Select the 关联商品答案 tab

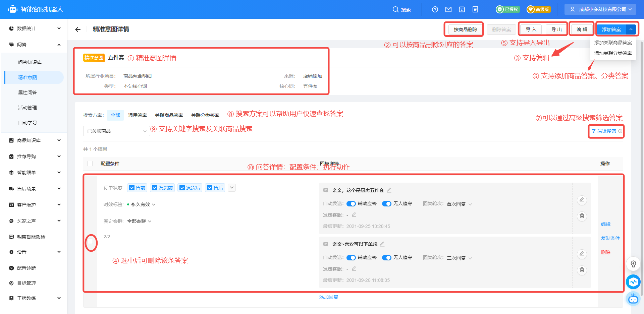point(169,115)
